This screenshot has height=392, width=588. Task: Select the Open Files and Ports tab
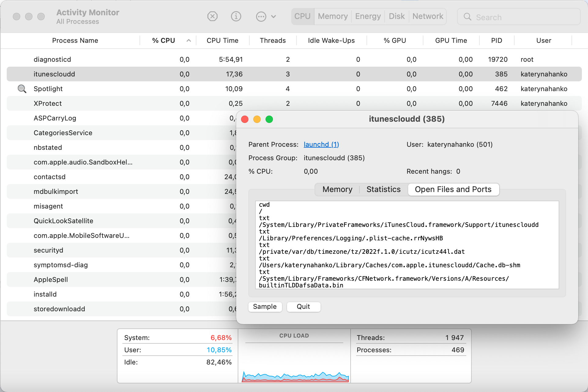pos(453,189)
